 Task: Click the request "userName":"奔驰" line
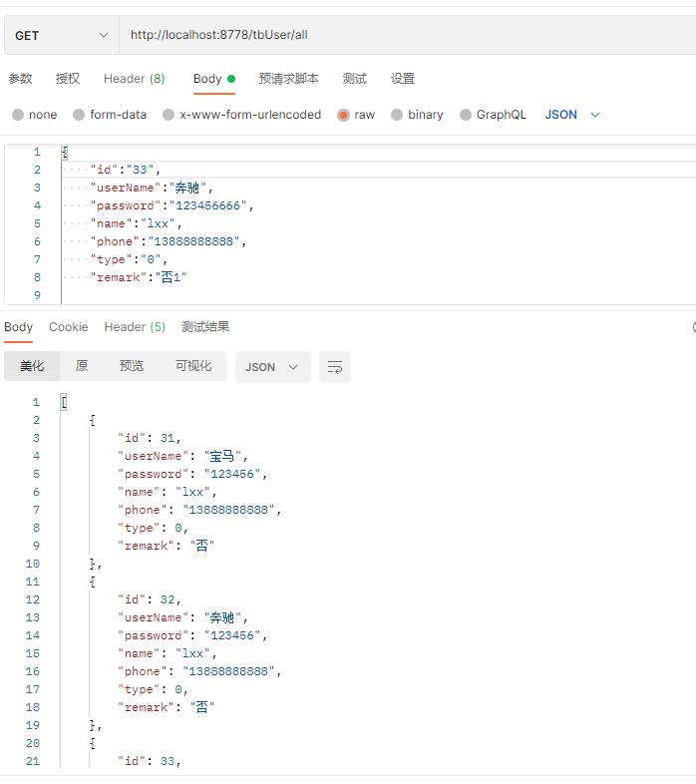pos(152,188)
